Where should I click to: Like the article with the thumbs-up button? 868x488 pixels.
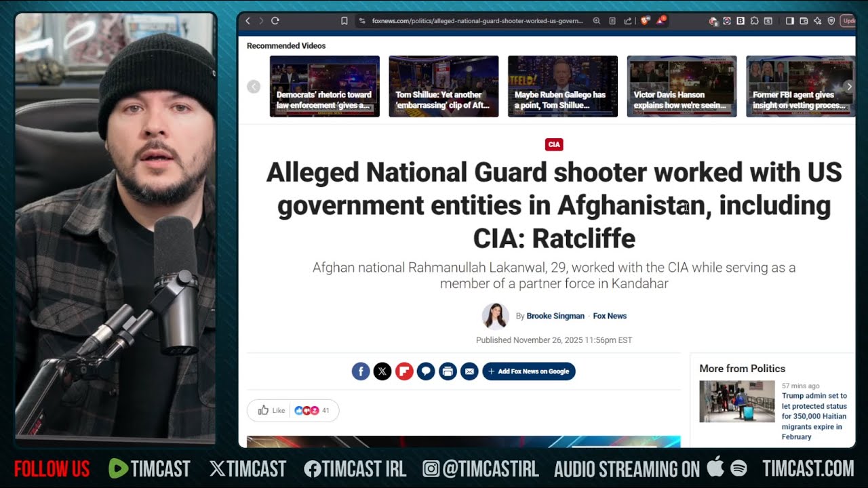[271, 410]
